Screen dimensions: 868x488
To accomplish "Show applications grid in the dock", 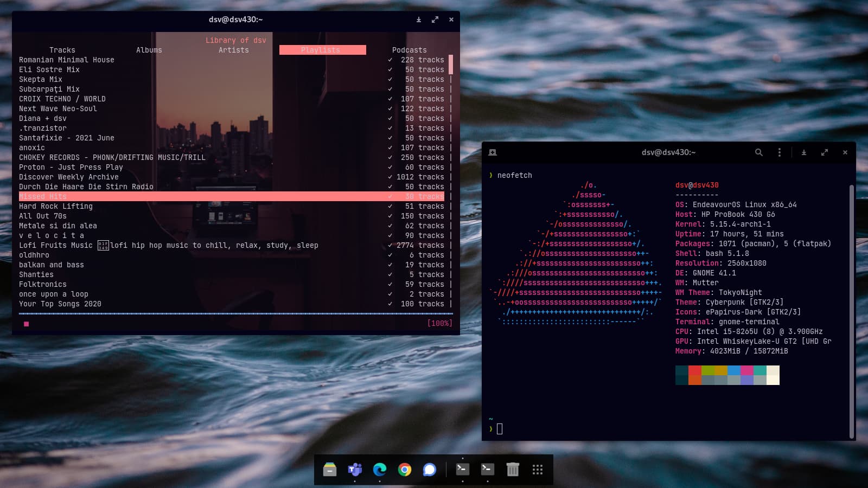I will click(538, 470).
